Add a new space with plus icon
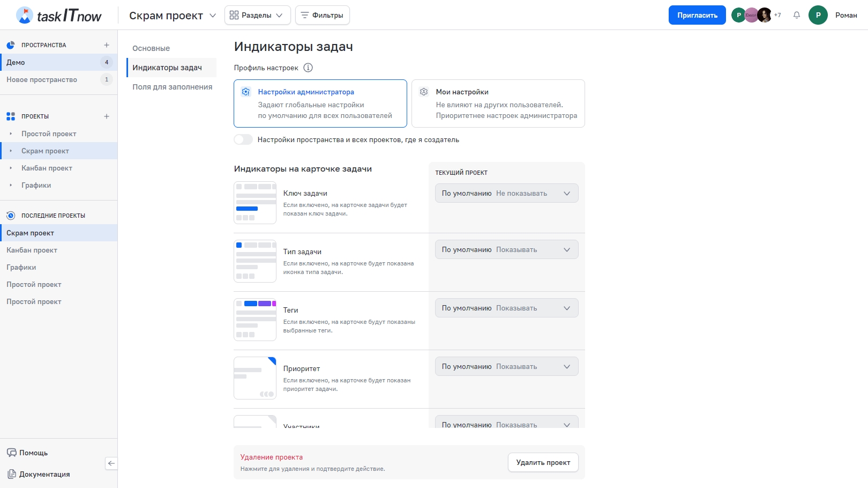This screenshot has height=488, width=868. pos(107,45)
